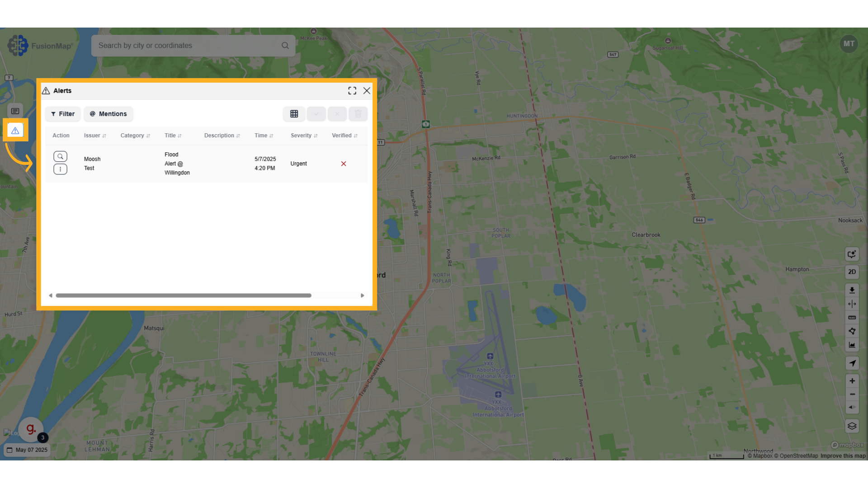Zoom in on the map
The image size is (868, 488).
tap(852, 381)
